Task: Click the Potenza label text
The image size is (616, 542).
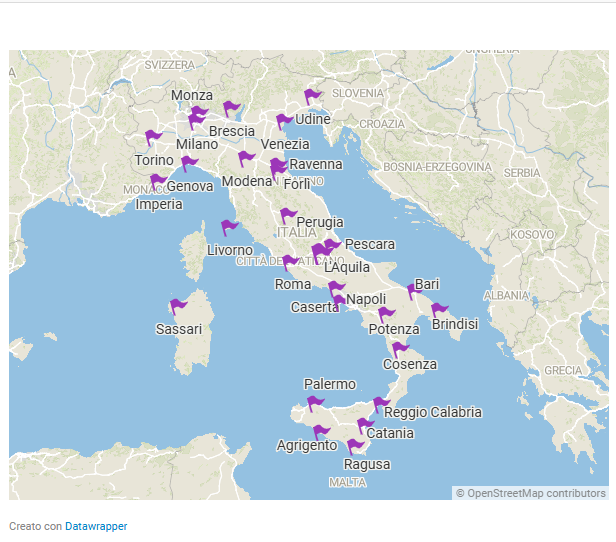Action: pyautogui.click(x=394, y=329)
